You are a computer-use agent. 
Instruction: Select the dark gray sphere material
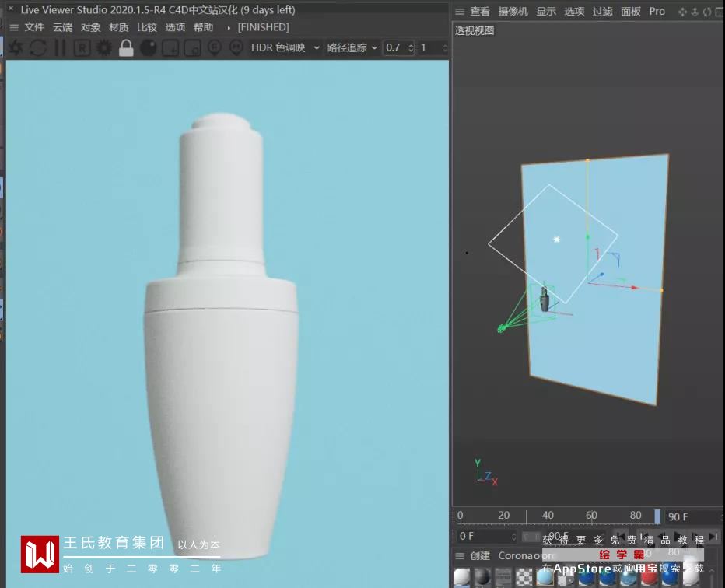click(x=482, y=577)
